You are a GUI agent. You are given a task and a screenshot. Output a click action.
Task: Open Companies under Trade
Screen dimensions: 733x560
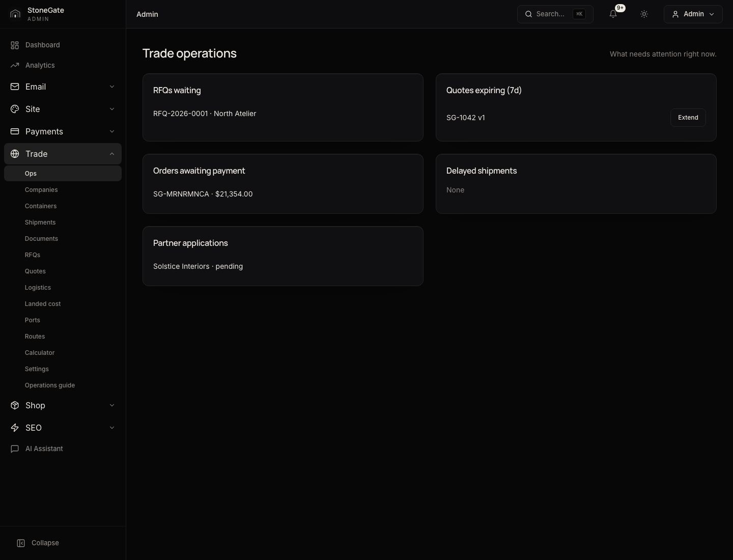tap(63, 190)
